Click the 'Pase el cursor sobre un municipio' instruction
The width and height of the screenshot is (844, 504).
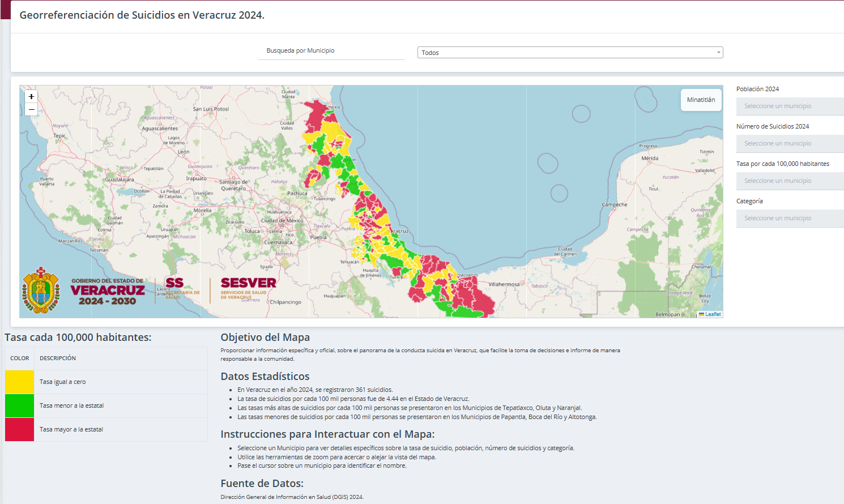click(322, 465)
